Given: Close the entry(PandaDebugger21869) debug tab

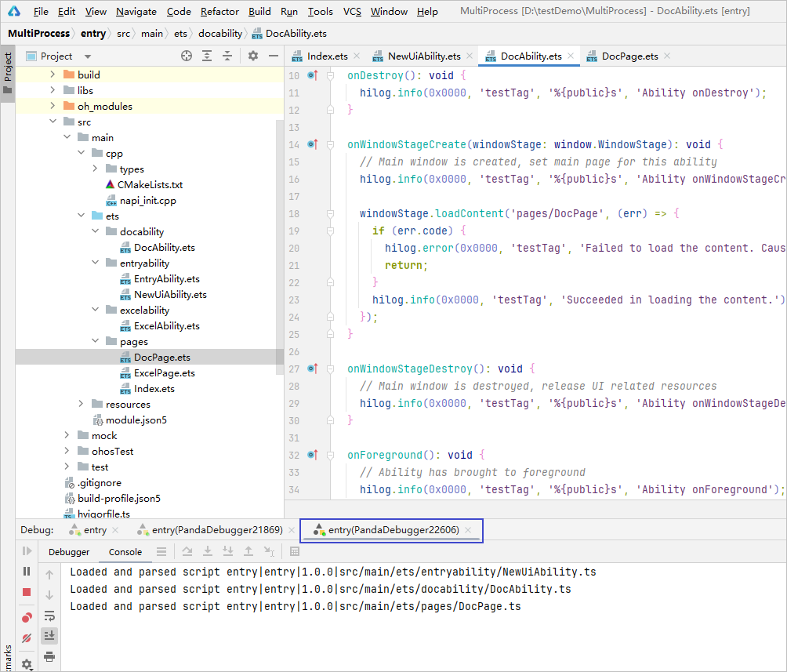Looking at the screenshot, I should [x=291, y=531].
